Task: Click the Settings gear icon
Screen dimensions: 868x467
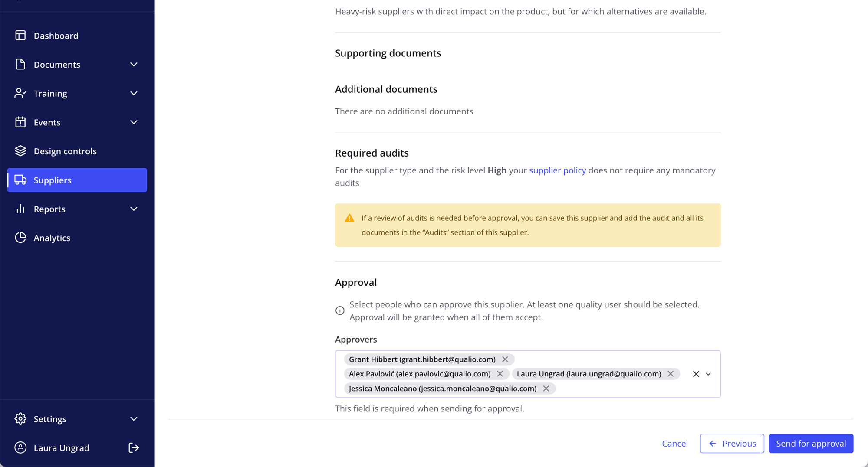Action: click(20, 418)
